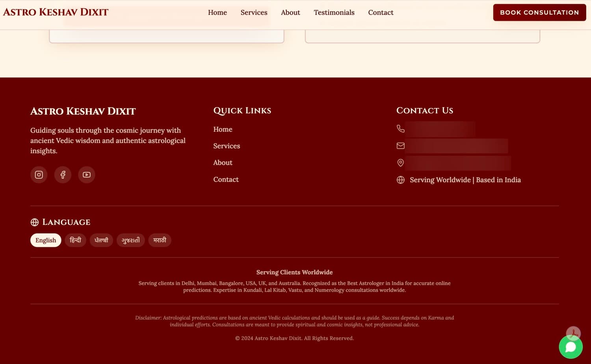
Task: Follow the Home quick link in footer
Action: (x=223, y=129)
